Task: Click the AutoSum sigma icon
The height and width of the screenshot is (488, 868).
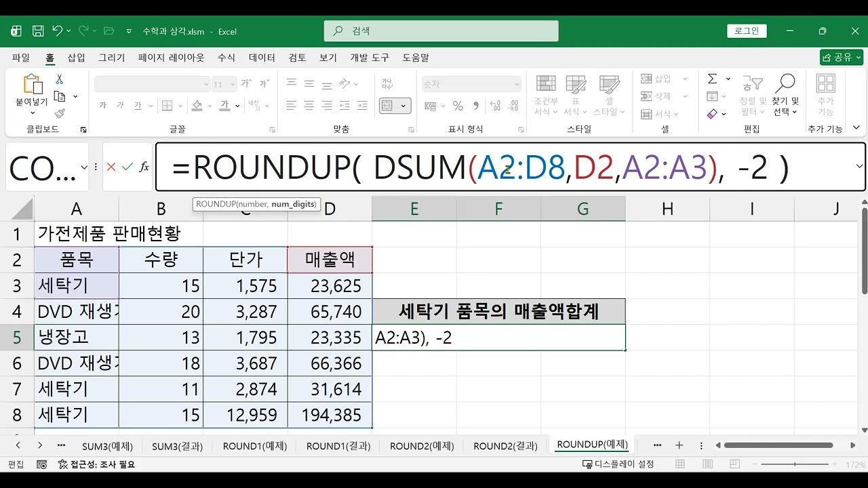Action: coord(712,79)
